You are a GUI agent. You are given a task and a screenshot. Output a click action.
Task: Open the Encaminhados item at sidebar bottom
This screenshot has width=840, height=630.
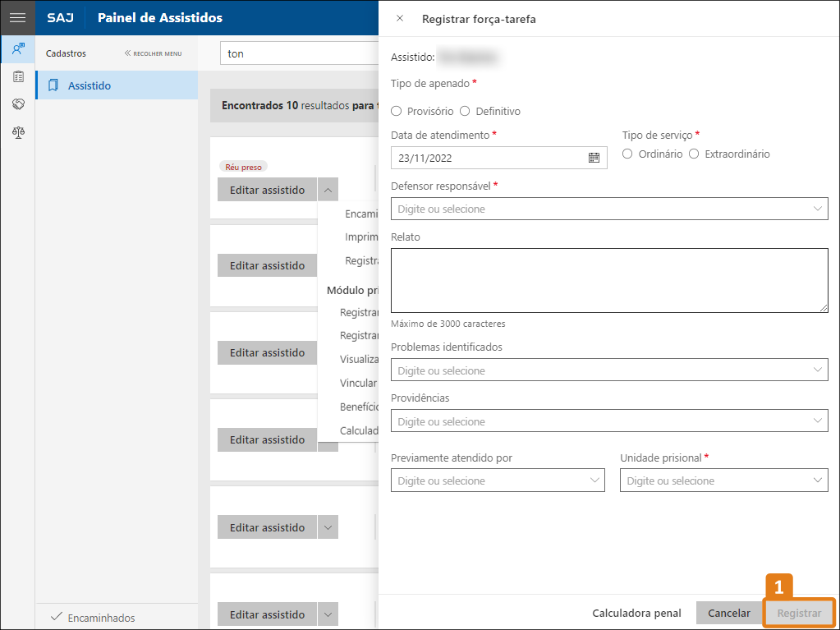pos(94,617)
